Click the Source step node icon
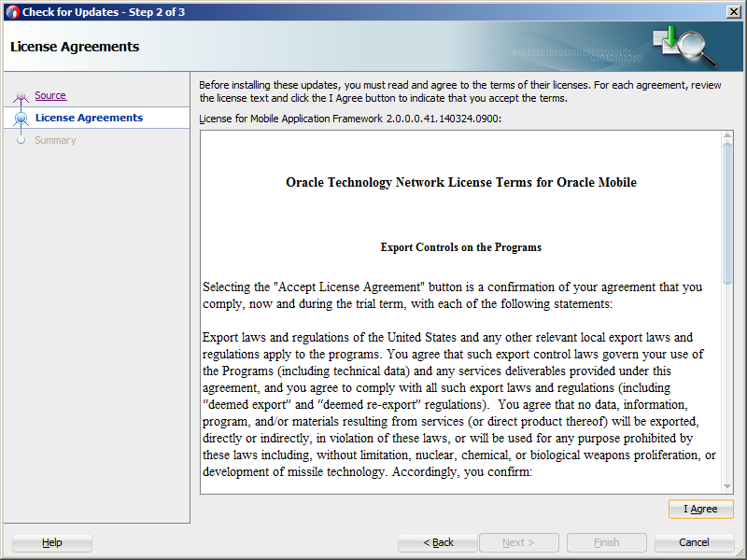Screen dimensions: 747x560 click(x=21, y=97)
